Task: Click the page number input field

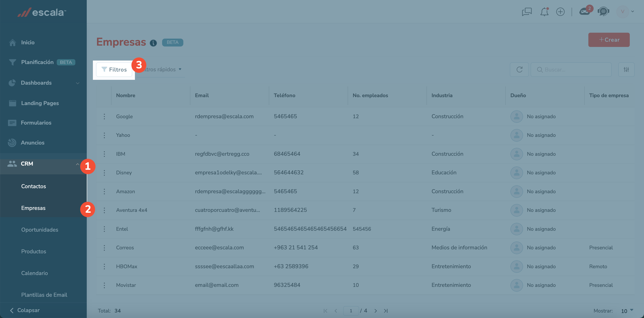Action: pos(351,311)
